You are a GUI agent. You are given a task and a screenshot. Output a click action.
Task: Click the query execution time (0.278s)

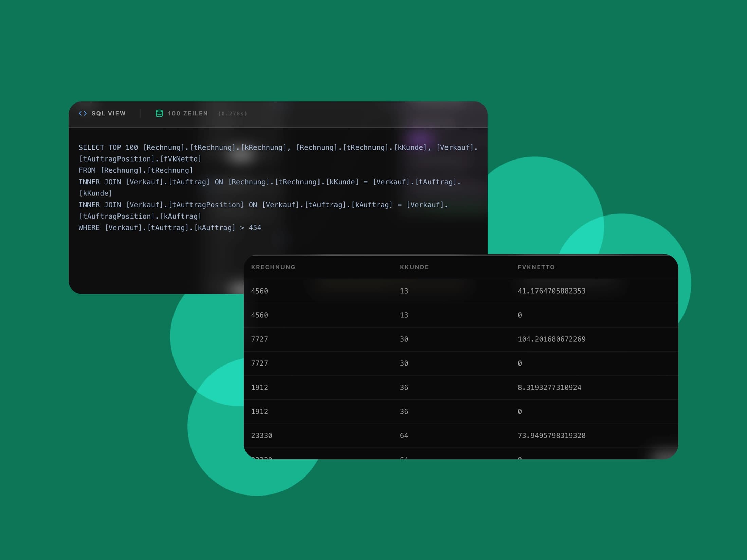[233, 113]
